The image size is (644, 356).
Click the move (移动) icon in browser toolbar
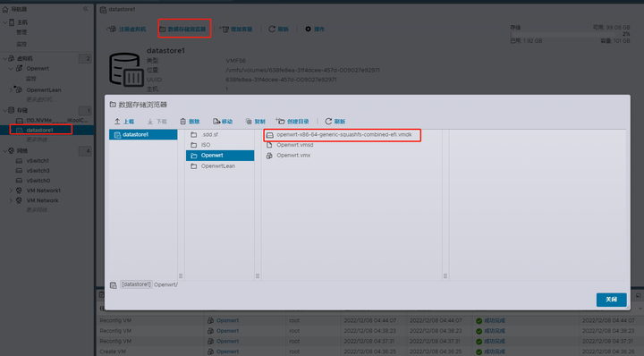click(216, 121)
